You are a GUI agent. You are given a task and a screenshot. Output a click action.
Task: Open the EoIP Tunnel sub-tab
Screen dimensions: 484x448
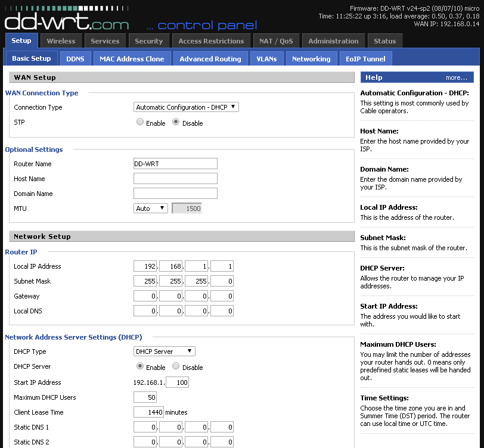click(x=365, y=58)
